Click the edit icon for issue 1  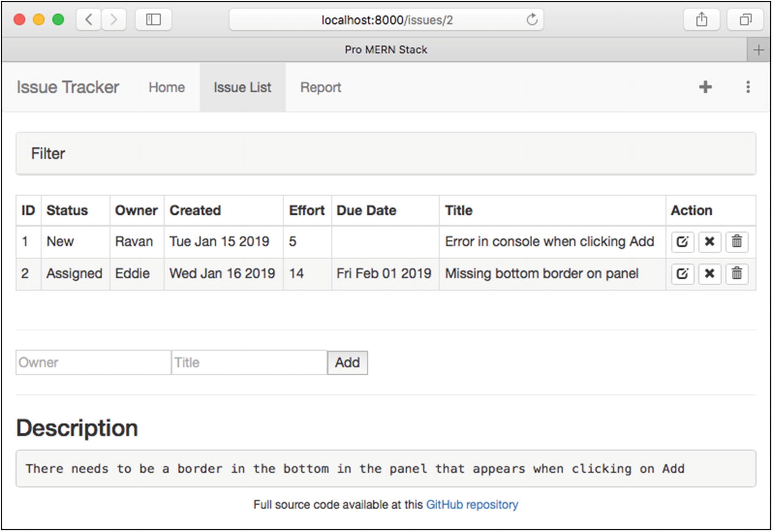[682, 242]
